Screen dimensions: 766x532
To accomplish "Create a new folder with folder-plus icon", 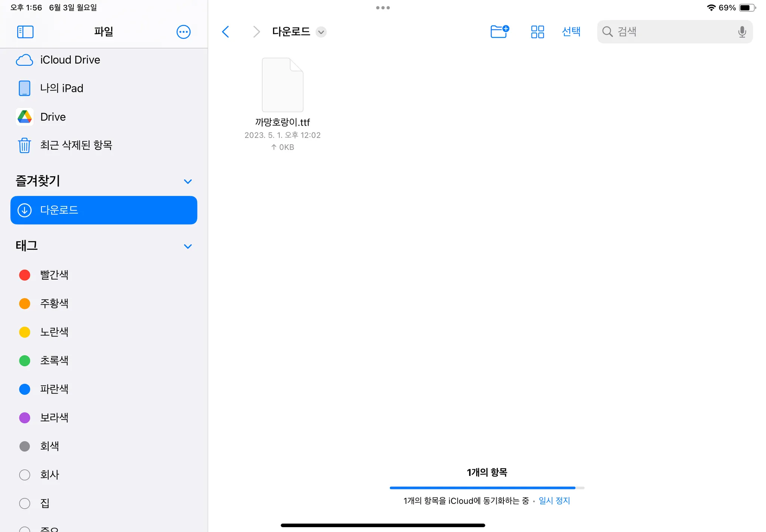I will [x=499, y=32].
